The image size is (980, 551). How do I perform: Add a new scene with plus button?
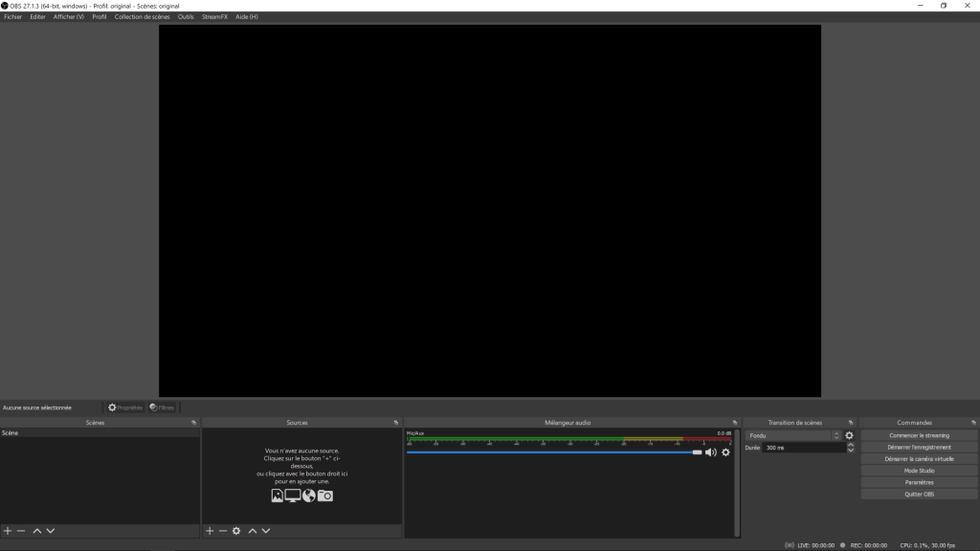click(8, 531)
